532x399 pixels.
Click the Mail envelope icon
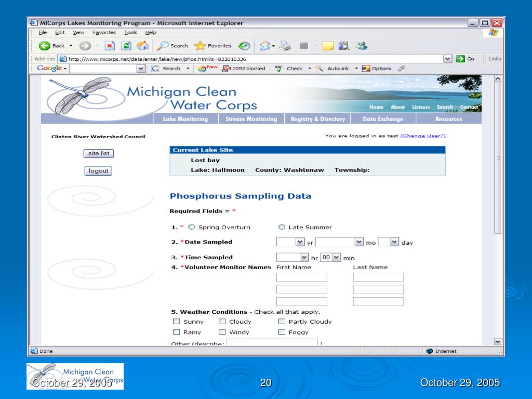coord(265,46)
